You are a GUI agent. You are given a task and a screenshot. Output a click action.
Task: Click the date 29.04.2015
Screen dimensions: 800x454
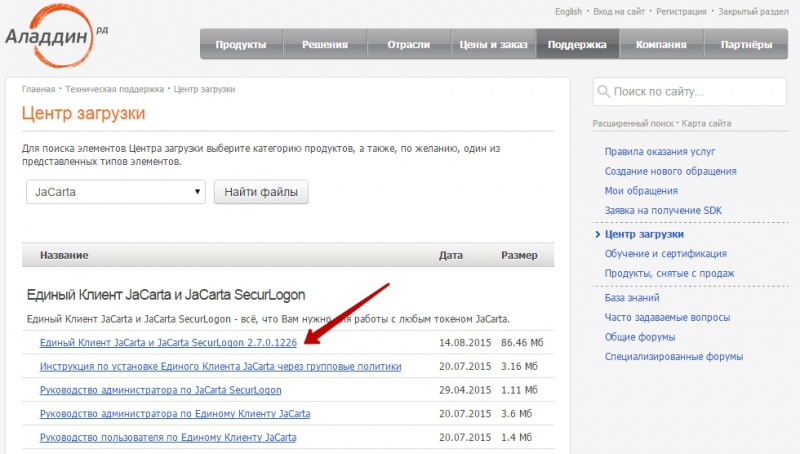[465, 390]
